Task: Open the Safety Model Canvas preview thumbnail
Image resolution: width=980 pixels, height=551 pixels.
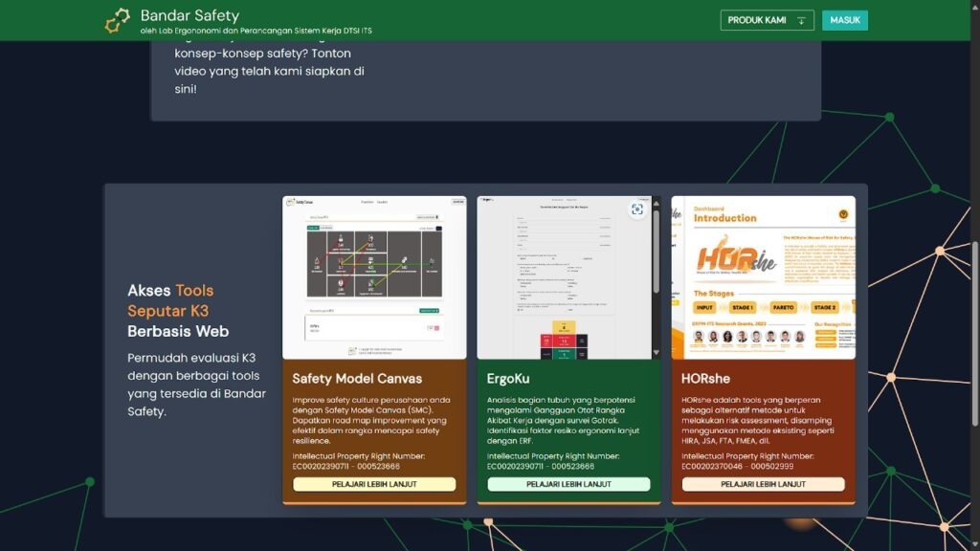Action: coord(374,277)
